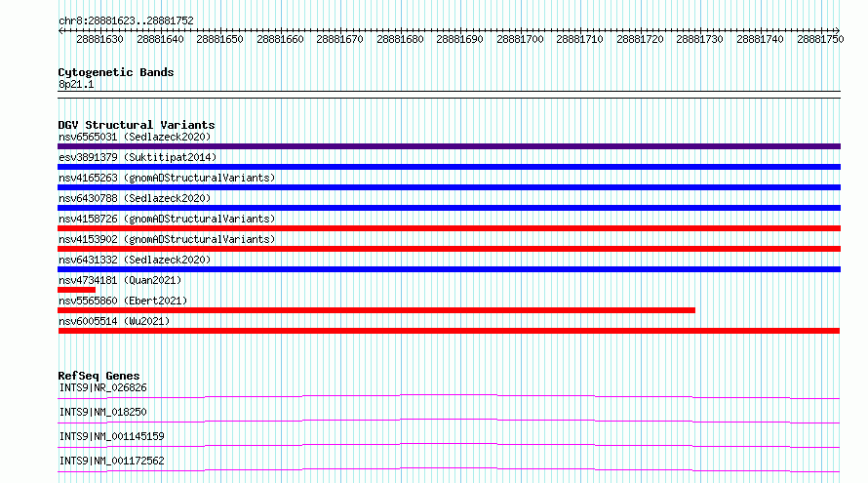The height and width of the screenshot is (483, 868).
Task: Click the INTS9|NM_001172562 magenta intron line
Action: [x=449, y=469]
